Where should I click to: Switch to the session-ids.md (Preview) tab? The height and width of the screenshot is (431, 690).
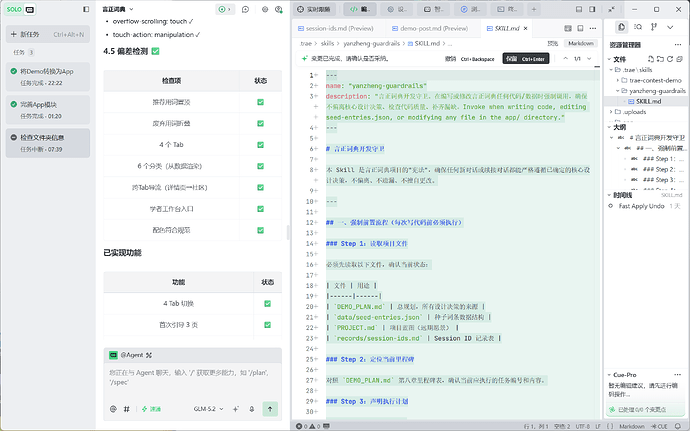point(336,28)
